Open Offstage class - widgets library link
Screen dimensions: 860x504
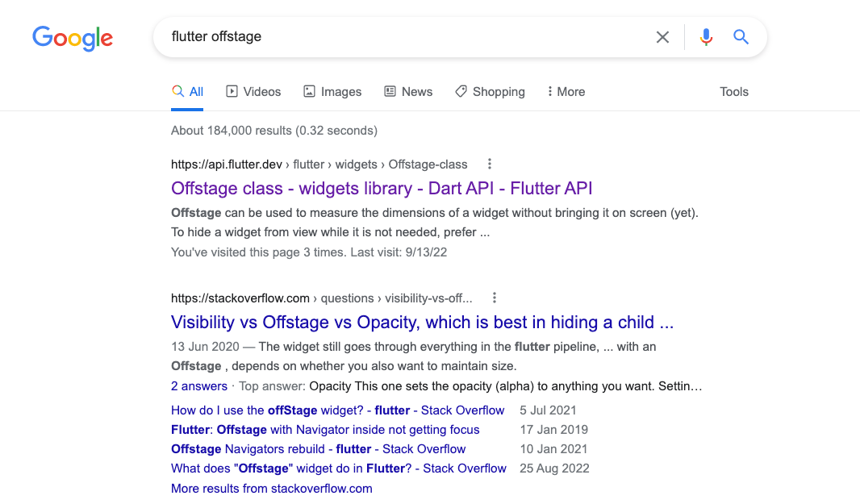pos(382,188)
